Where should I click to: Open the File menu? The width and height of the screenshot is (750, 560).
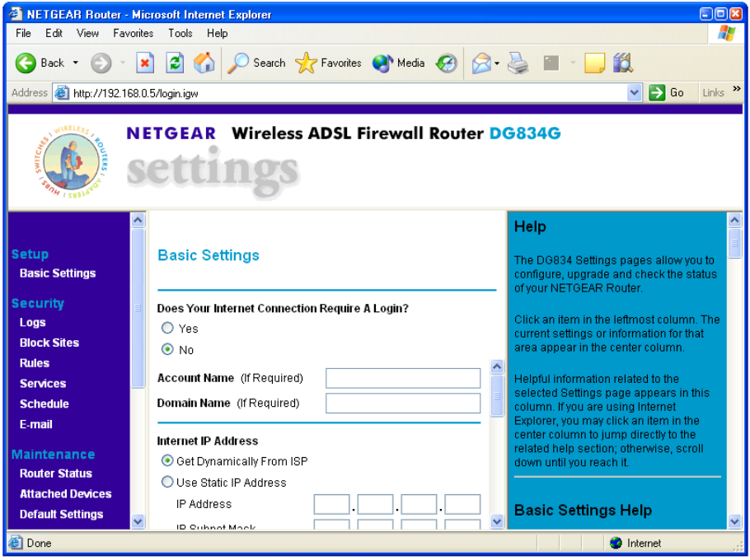23,33
